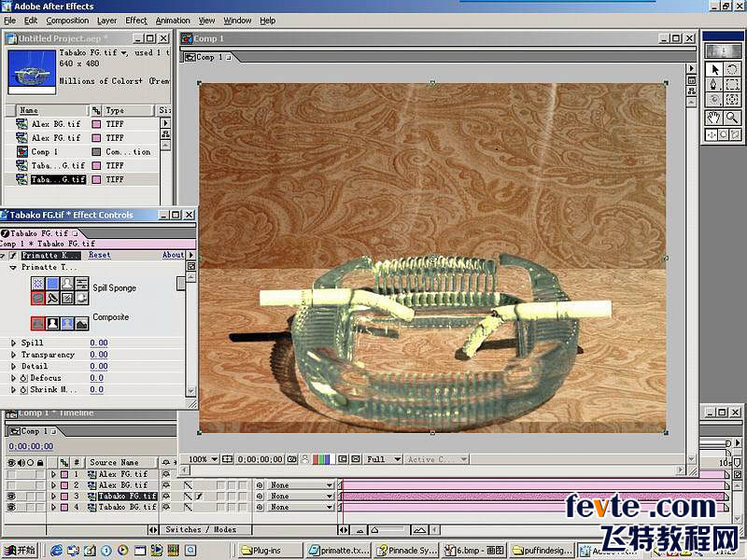Choose the last icon in Primatte's middle row
The image size is (747, 560).
click(x=82, y=298)
